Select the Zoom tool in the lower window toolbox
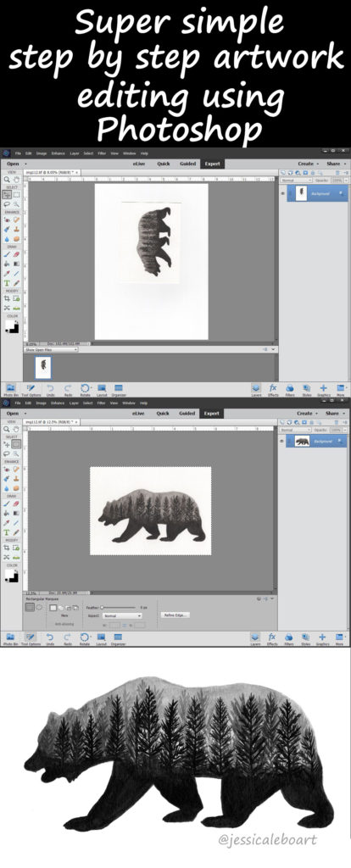Image resolution: width=351 pixels, height=868 pixels. tap(7, 428)
